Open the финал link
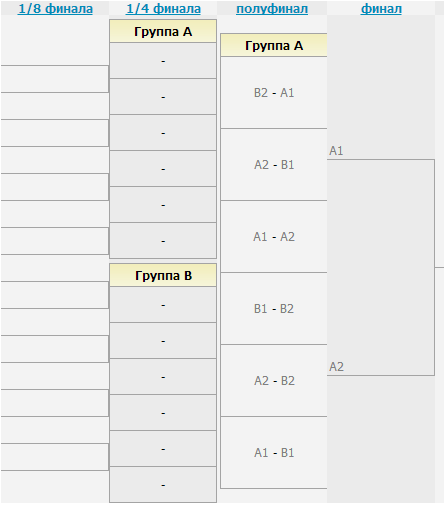This screenshot has width=445, height=505. (381, 9)
